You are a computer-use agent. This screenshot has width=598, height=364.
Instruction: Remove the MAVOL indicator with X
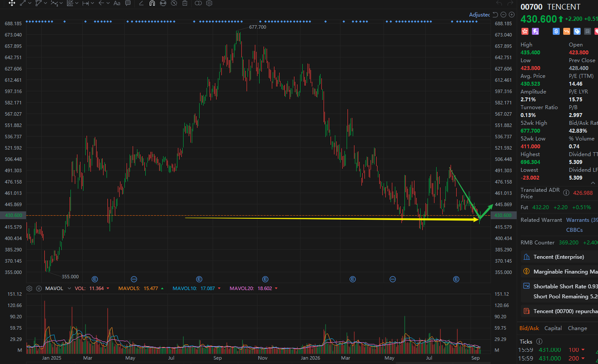click(39, 289)
